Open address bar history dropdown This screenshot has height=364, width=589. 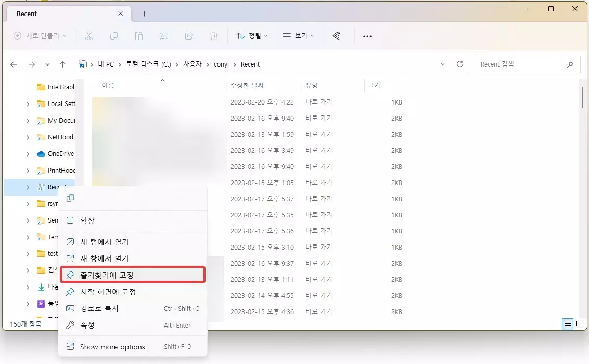pyautogui.click(x=443, y=64)
